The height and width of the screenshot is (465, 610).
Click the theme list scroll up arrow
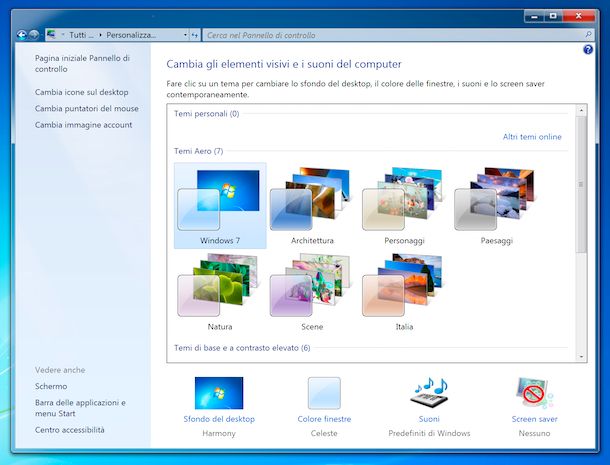point(581,110)
